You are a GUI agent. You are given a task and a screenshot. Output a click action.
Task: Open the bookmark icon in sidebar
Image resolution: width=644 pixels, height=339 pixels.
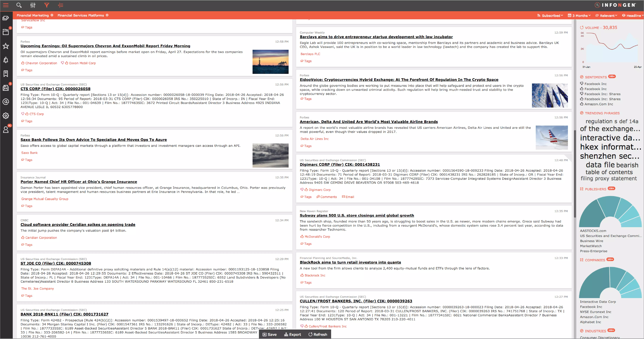tap(6, 74)
